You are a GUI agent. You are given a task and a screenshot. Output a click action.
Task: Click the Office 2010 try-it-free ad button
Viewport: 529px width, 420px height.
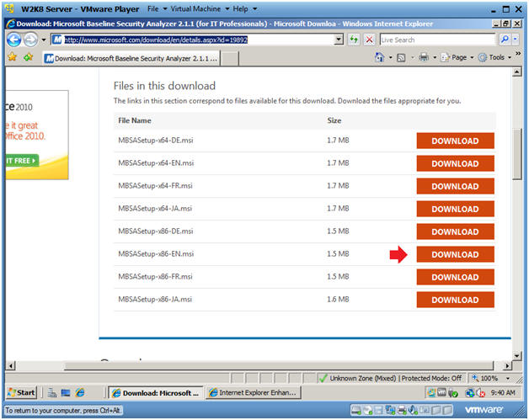pos(22,161)
